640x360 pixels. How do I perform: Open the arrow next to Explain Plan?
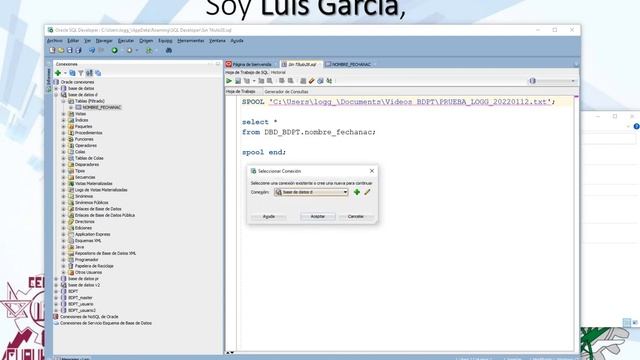coord(254,81)
